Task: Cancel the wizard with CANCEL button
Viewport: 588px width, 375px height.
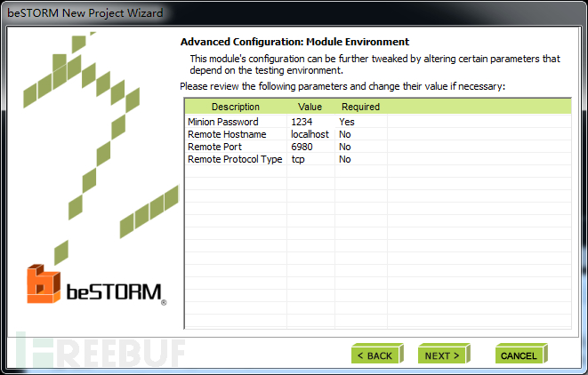Action: [521, 354]
